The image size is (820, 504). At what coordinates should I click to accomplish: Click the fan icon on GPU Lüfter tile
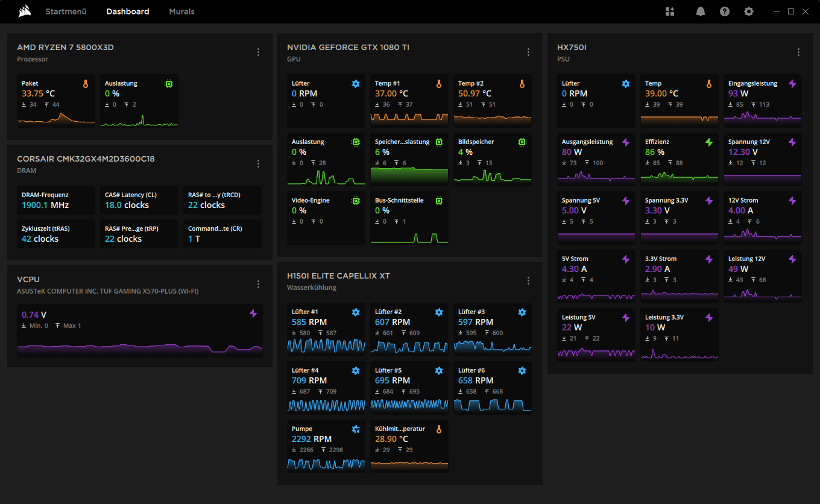coord(356,84)
